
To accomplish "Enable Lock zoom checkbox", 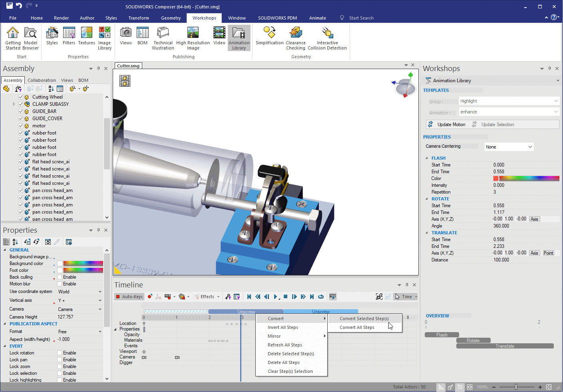I will (60, 366).
